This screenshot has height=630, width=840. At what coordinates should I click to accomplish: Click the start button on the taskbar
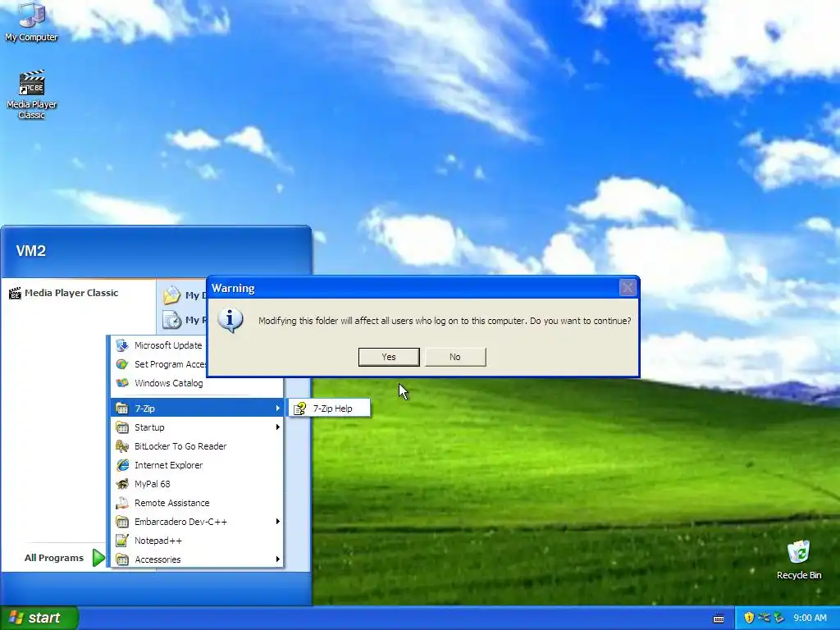tap(39, 618)
